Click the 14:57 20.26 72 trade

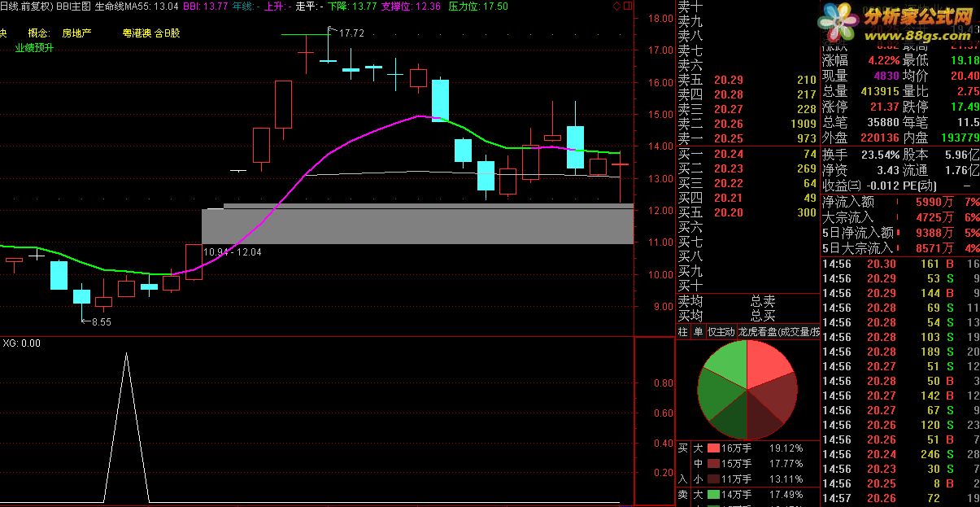coord(900,498)
